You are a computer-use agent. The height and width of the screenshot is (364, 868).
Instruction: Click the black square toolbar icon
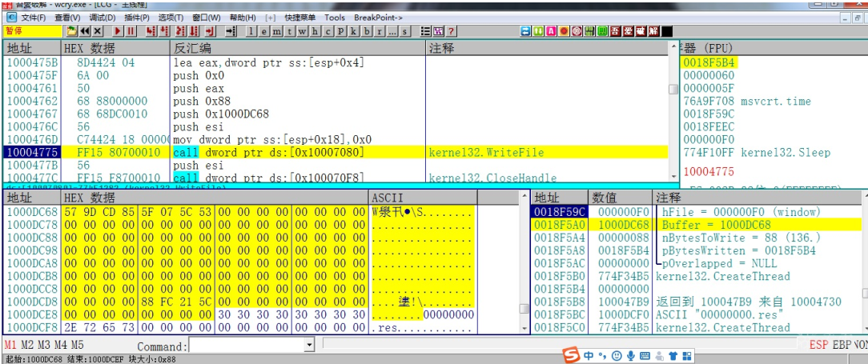tap(667, 31)
